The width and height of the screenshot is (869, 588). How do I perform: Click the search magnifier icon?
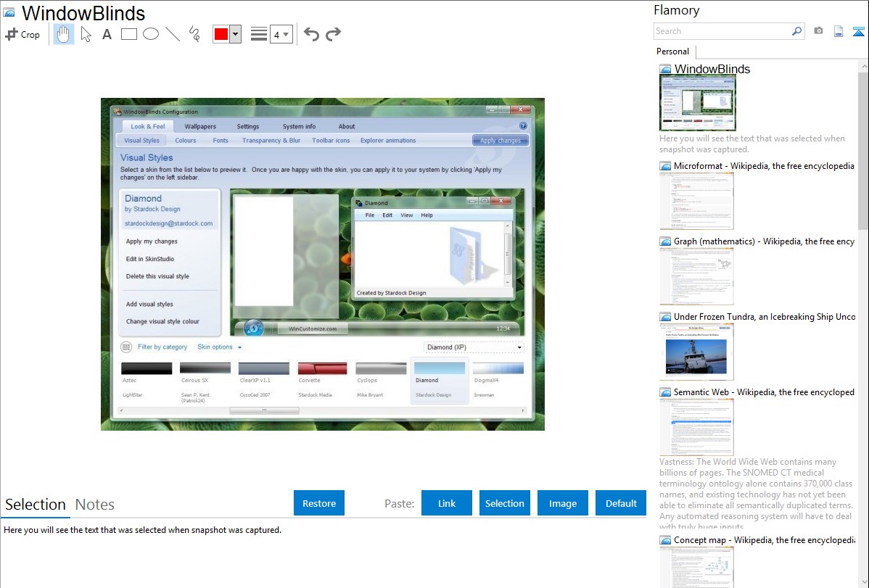(797, 31)
